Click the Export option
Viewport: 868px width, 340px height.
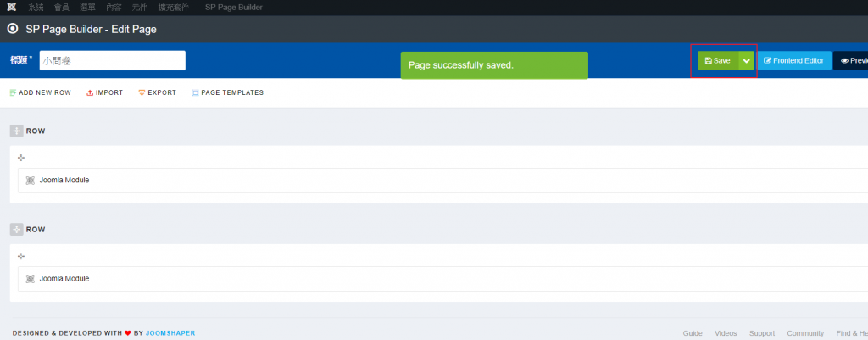(x=158, y=92)
